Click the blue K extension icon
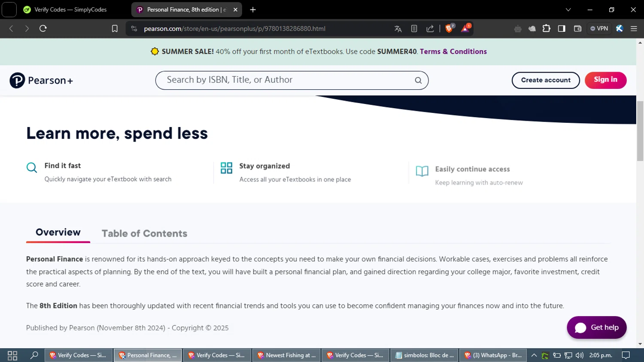 [x=619, y=28]
